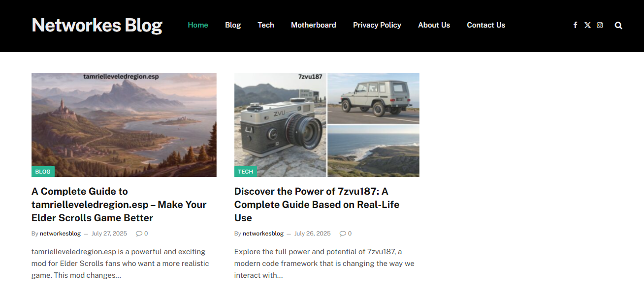Viewport: 644px width, 294px height.
Task: Open the camera and jeep collage thumbnail
Action: coord(327,125)
